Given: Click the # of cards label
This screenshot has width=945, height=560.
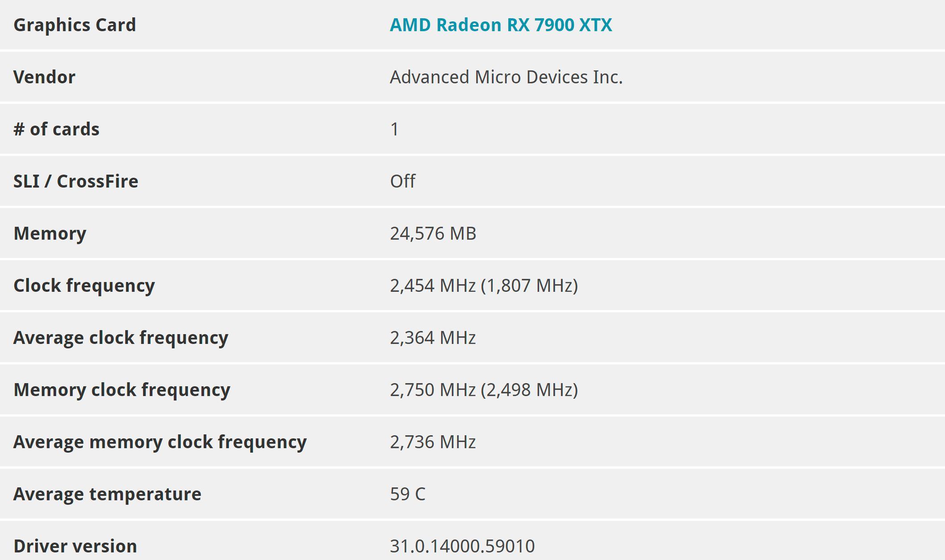Looking at the screenshot, I should [57, 129].
